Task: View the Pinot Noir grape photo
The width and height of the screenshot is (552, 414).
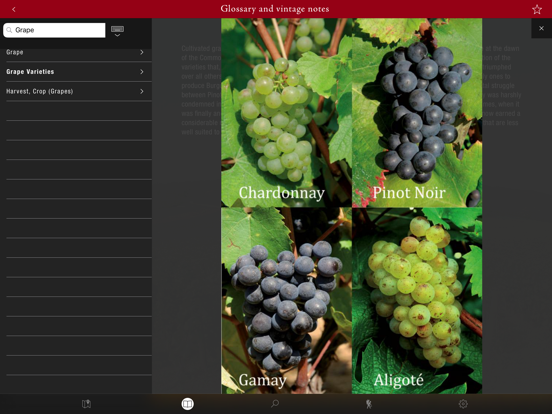Action: (x=417, y=113)
